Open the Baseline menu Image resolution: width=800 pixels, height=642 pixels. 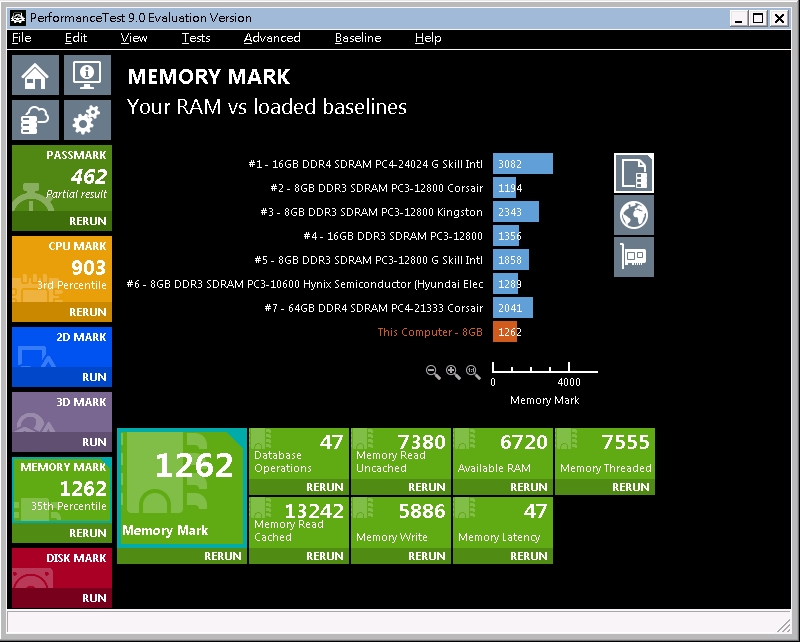pos(358,38)
